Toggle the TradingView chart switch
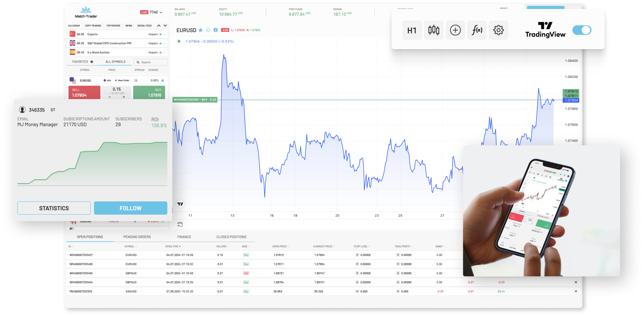 [x=582, y=30]
